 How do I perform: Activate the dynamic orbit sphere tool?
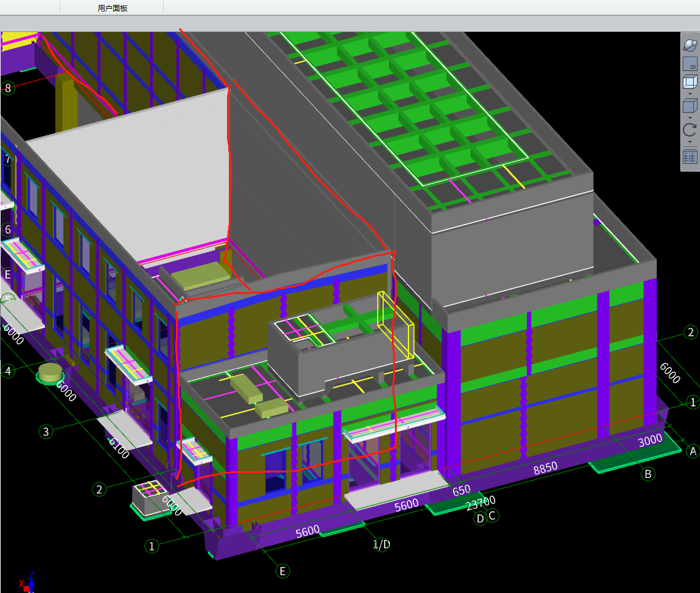pos(690,45)
